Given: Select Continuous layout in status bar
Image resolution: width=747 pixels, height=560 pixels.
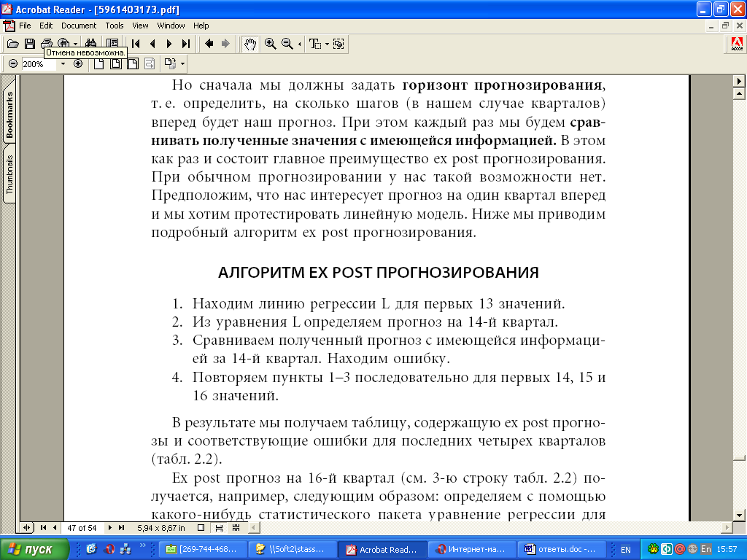Looking at the screenshot, I should (219, 528).
